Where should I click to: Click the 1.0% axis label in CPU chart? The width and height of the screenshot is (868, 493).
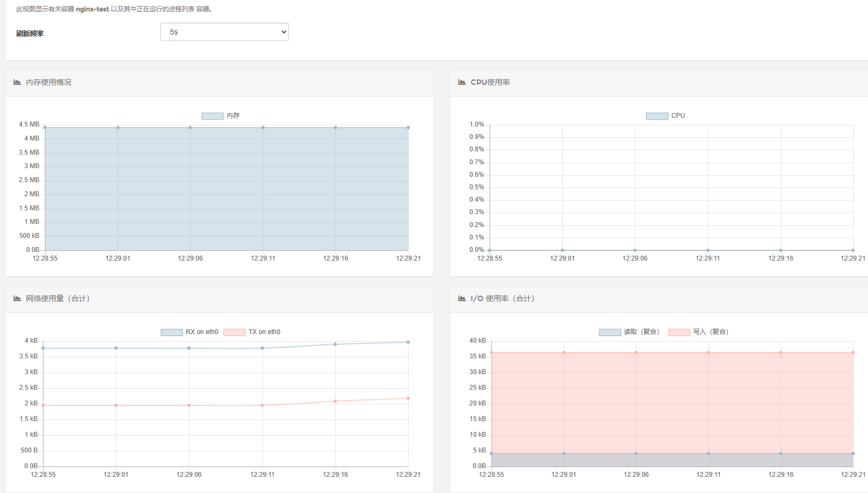(477, 124)
